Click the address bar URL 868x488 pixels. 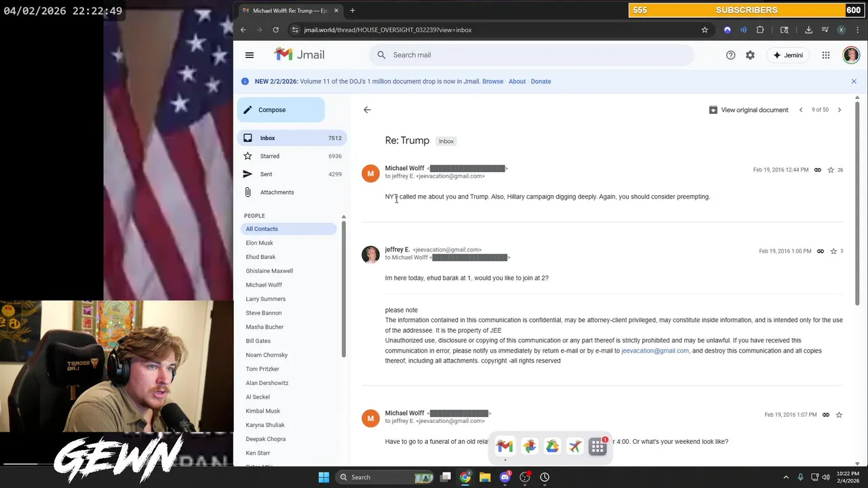[387, 30]
